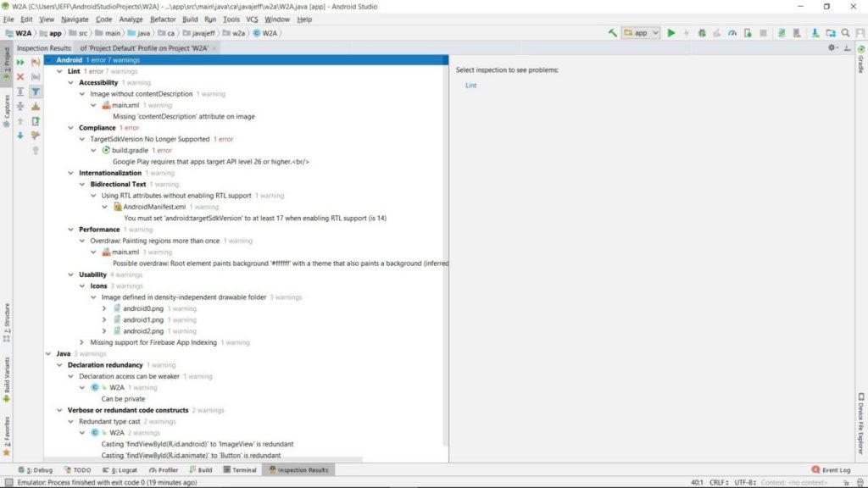The height and width of the screenshot is (488, 868).
Task: Open the Profiler bottom tab
Action: pos(164,469)
